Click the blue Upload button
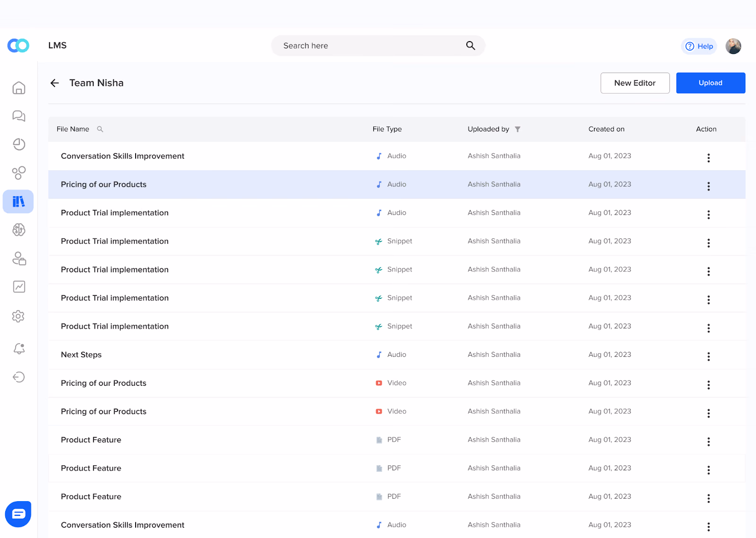Screen dimensions: 756x538 click(711, 83)
